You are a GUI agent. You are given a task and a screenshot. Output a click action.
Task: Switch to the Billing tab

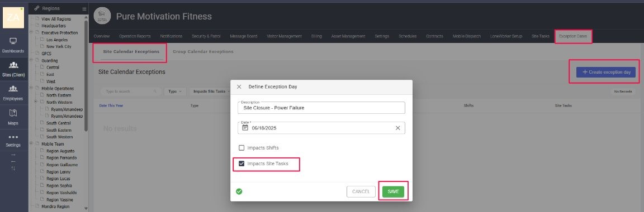(x=316, y=36)
